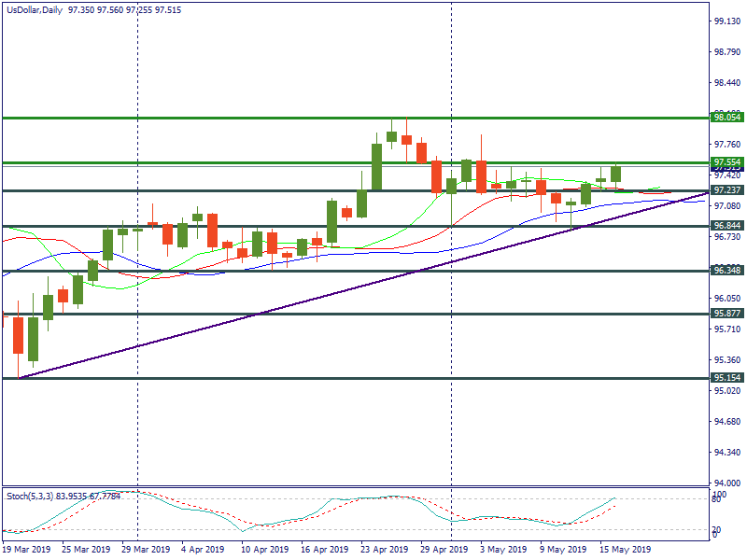Viewport: 747px width, 560px height.
Task: Click the Stoch(5,3,3) indicator label
Action: [x=30, y=496]
